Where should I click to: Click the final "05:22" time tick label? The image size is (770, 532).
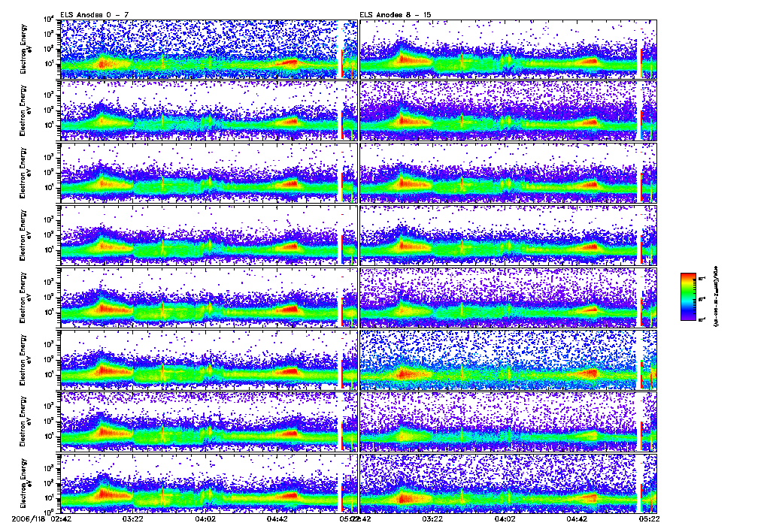[x=649, y=518]
